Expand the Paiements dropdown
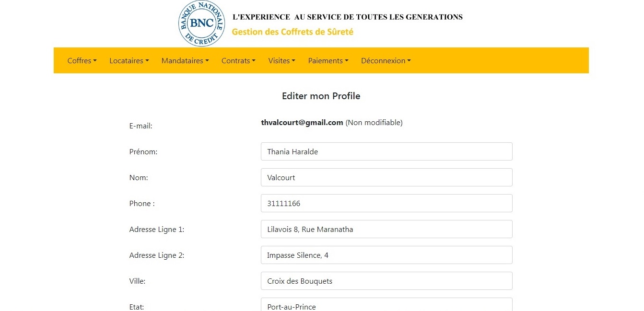Viewport: 644px width, 311px height. (x=328, y=61)
